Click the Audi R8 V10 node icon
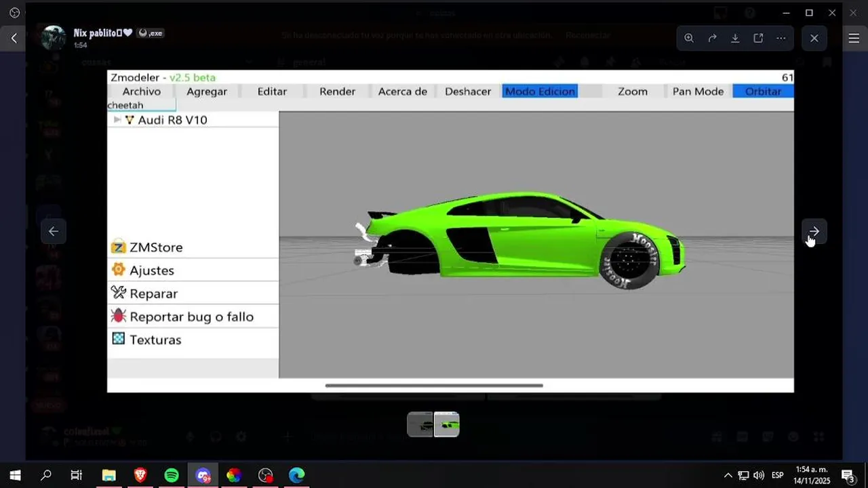Viewport: 868px width, 488px height. pyautogui.click(x=130, y=120)
